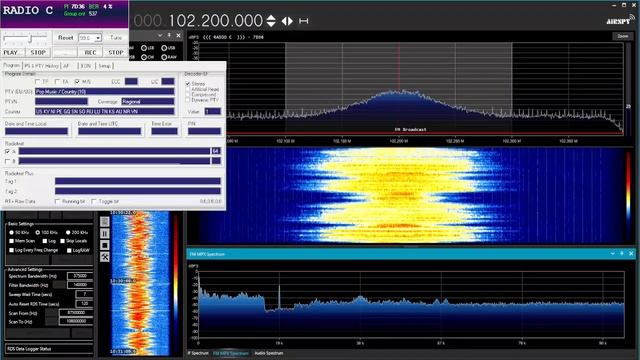This screenshot has height=360, width=640.
Task: Switch to PS & PTY History tab
Action: click(41, 66)
